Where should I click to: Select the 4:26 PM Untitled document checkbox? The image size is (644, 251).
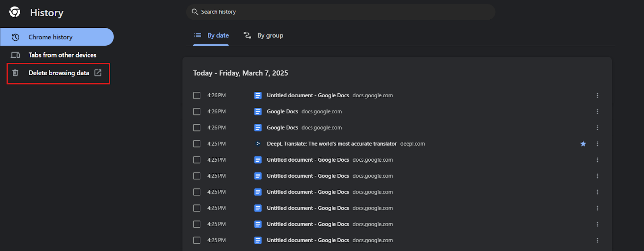tap(197, 95)
